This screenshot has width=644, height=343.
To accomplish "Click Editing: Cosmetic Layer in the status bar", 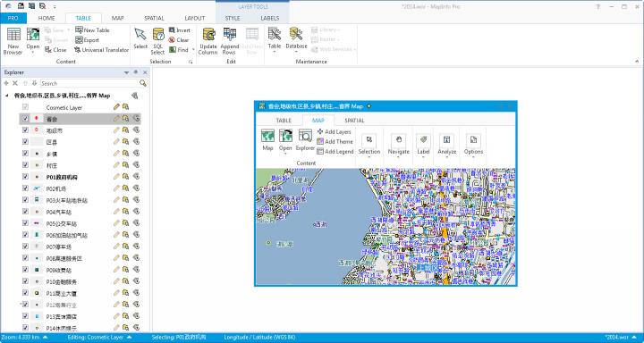I will point(100,338).
